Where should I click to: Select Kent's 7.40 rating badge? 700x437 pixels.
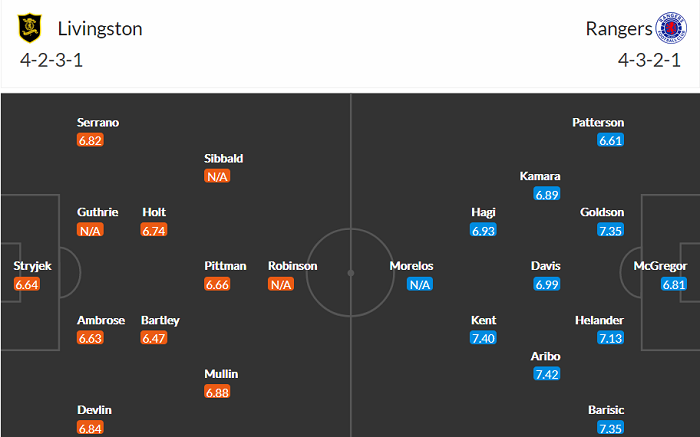484,339
